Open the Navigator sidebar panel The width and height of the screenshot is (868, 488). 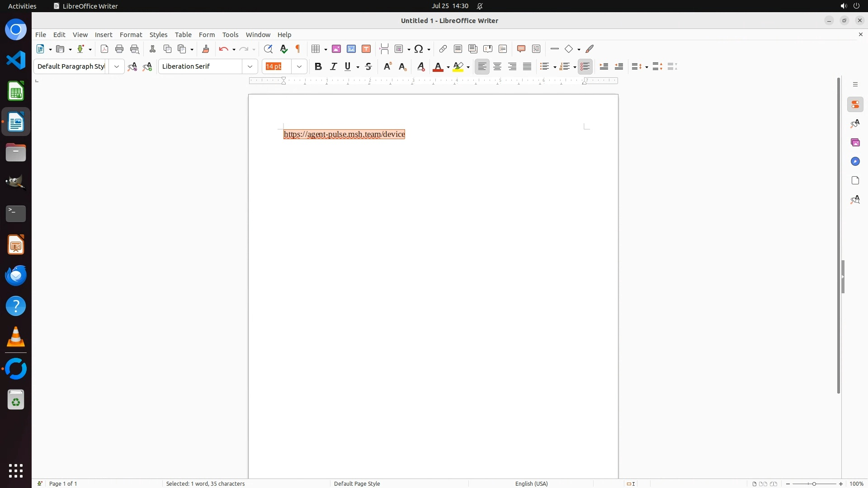(x=855, y=162)
